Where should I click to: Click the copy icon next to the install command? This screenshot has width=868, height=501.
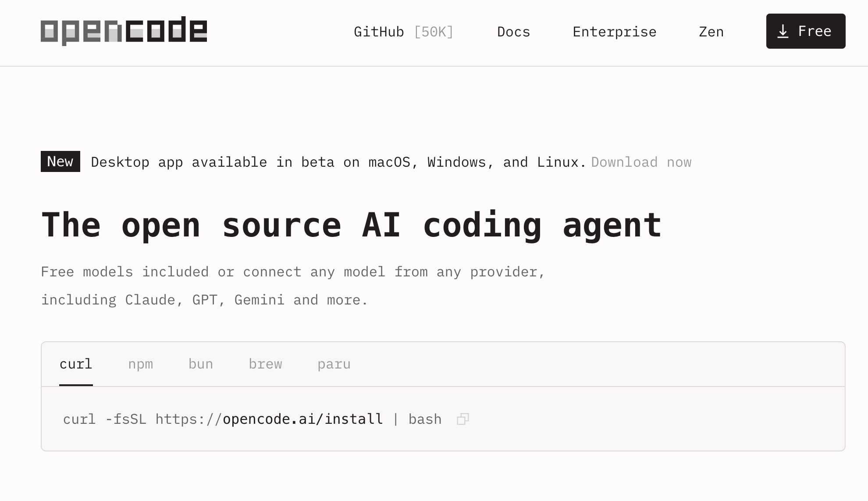click(x=462, y=419)
